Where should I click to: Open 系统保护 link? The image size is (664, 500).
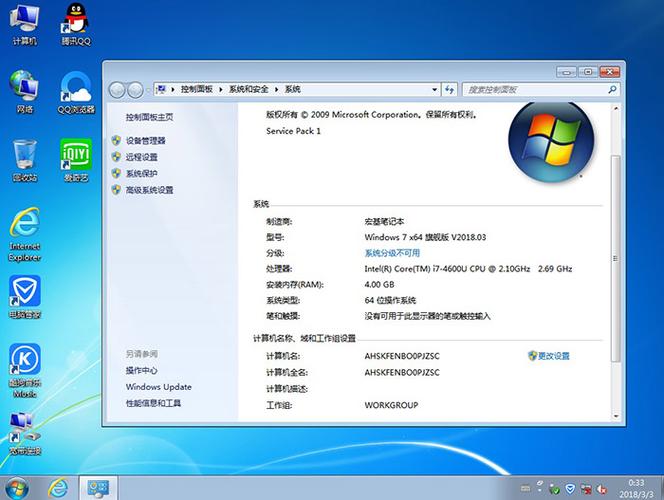click(x=141, y=174)
